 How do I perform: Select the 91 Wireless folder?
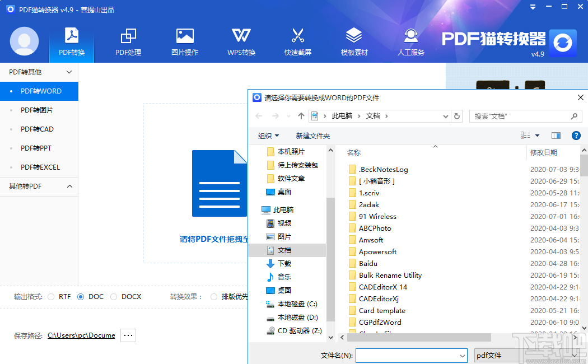pyautogui.click(x=377, y=216)
